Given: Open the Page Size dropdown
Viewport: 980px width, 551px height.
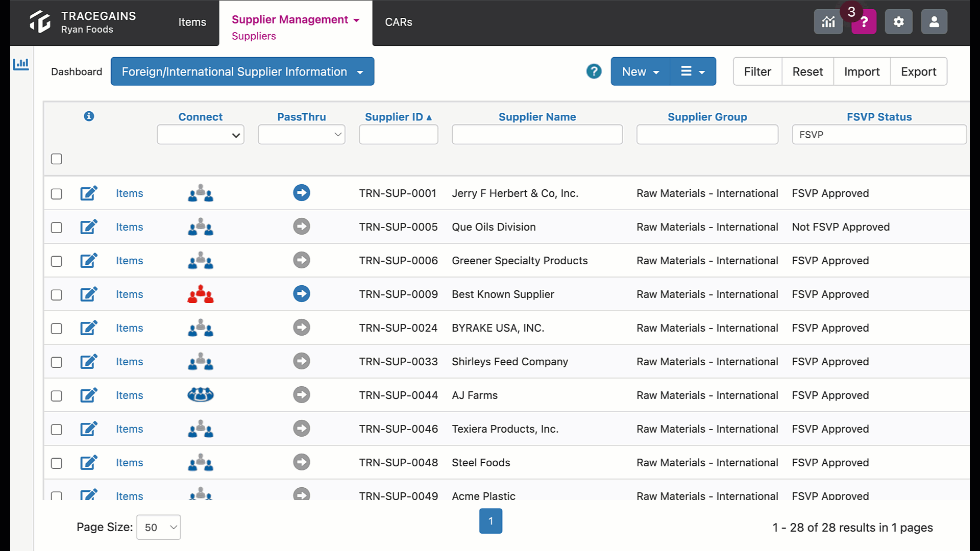Looking at the screenshot, I should pos(159,527).
